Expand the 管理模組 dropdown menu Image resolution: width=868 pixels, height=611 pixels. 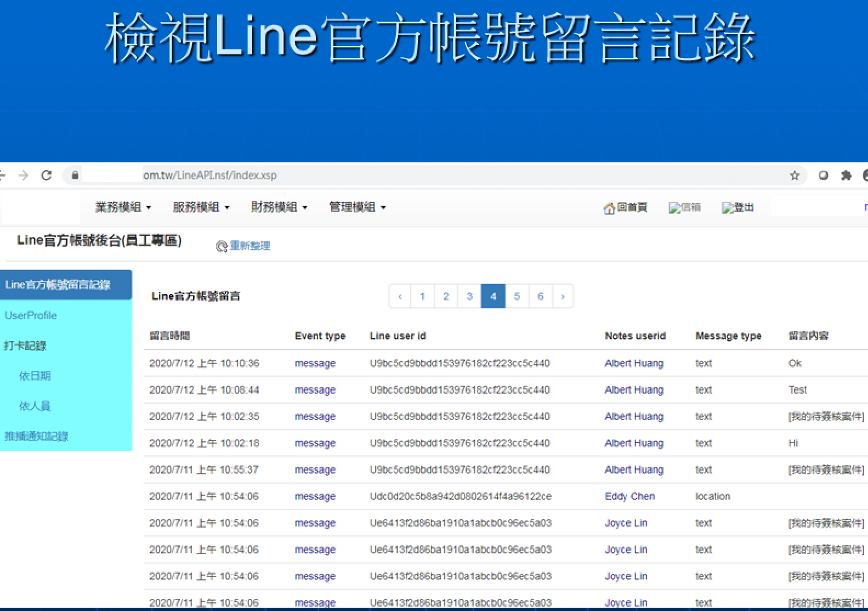tap(358, 207)
